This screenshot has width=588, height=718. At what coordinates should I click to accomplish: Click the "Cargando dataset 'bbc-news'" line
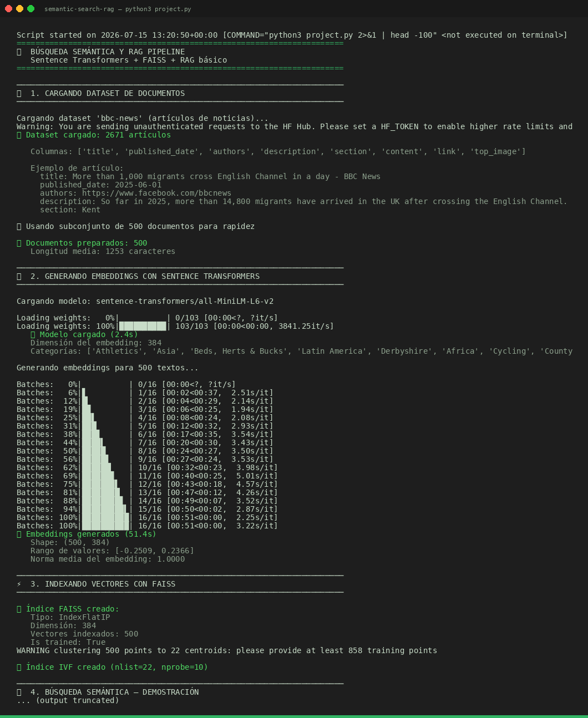pyautogui.click(x=143, y=118)
